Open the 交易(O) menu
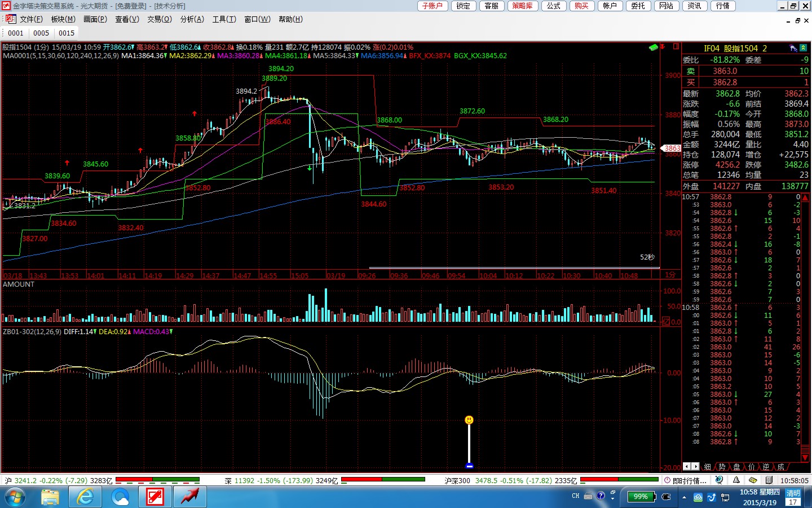The width and height of the screenshot is (812, 508). click(x=160, y=19)
